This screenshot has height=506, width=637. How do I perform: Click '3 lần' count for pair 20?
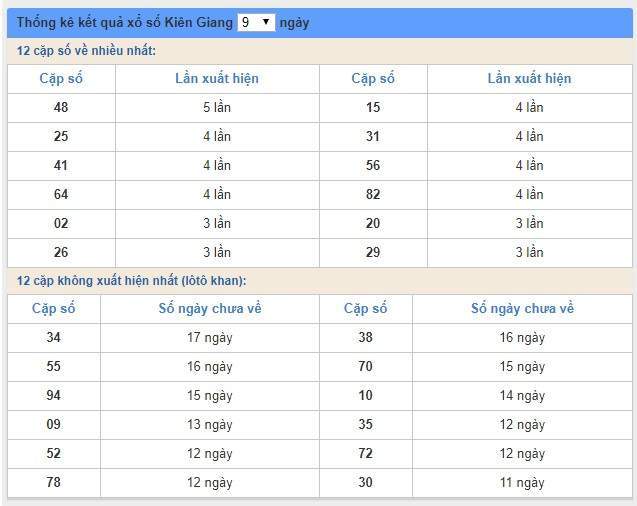pyautogui.click(x=529, y=223)
